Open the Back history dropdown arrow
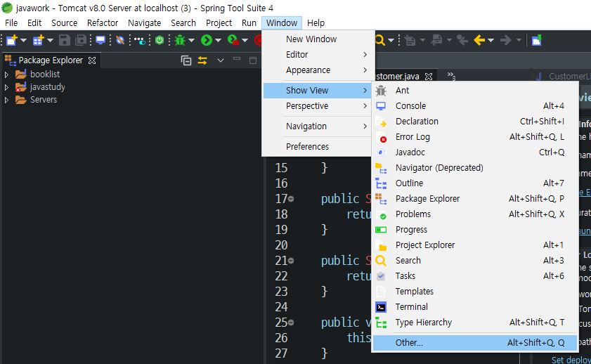The image size is (591, 364). [x=491, y=40]
